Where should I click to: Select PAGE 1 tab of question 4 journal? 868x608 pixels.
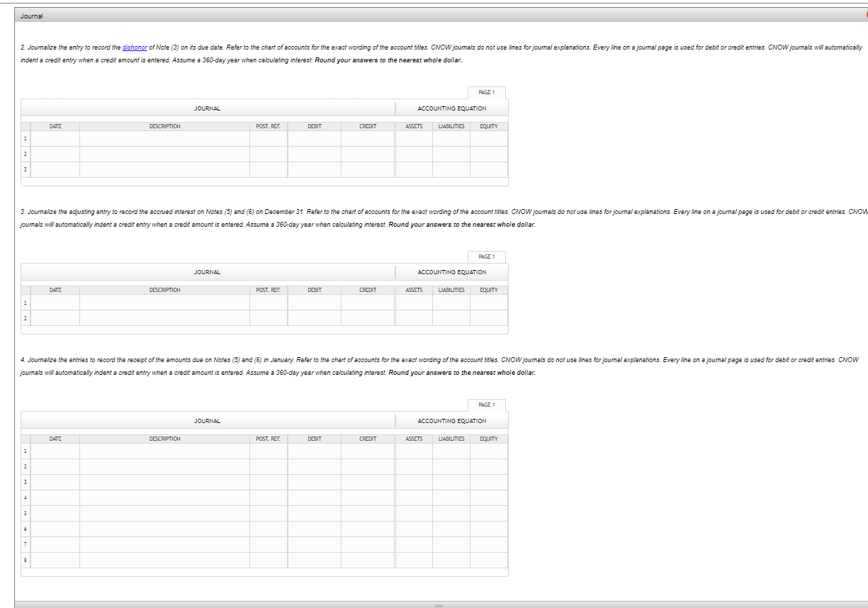point(487,405)
